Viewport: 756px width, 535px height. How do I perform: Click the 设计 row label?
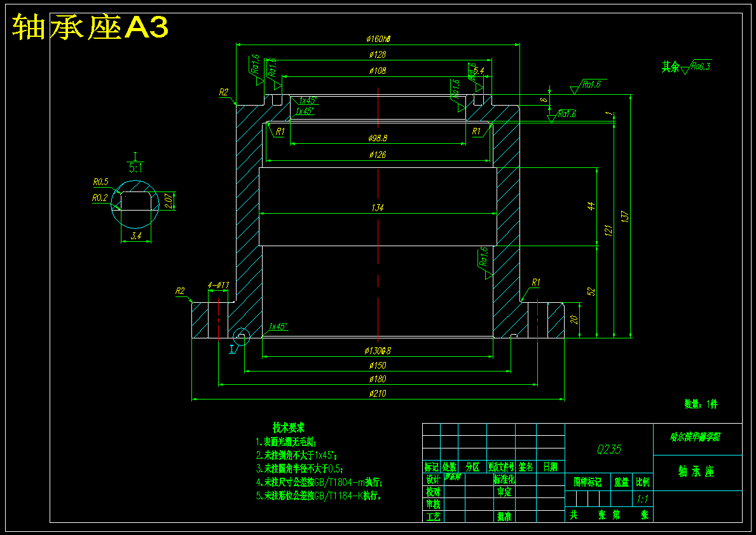tap(432, 480)
